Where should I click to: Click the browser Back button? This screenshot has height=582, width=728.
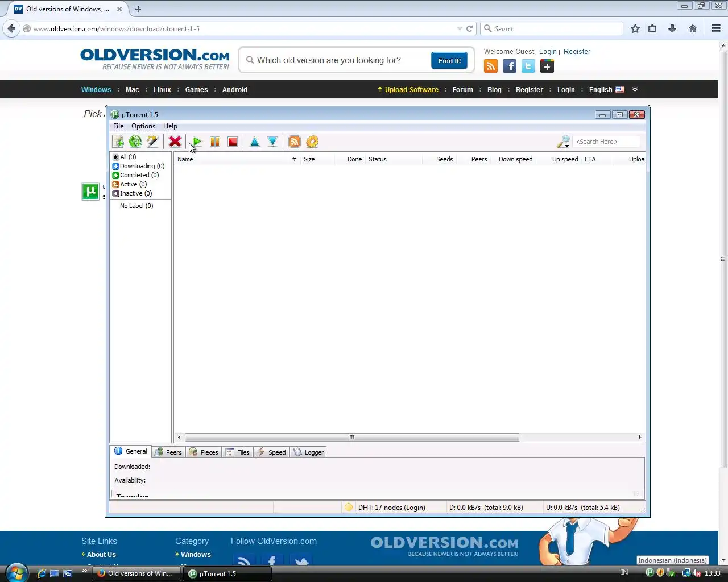[11, 28]
